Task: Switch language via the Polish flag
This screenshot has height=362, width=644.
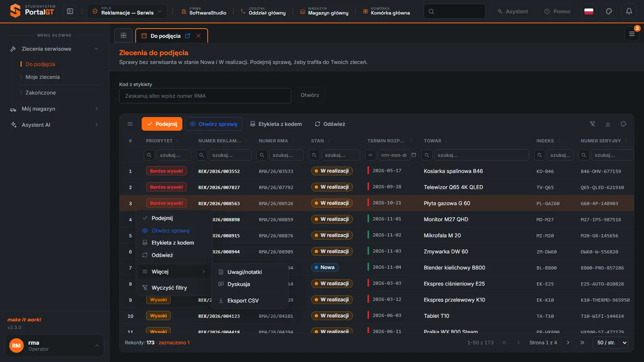Action: click(x=589, y=11)
